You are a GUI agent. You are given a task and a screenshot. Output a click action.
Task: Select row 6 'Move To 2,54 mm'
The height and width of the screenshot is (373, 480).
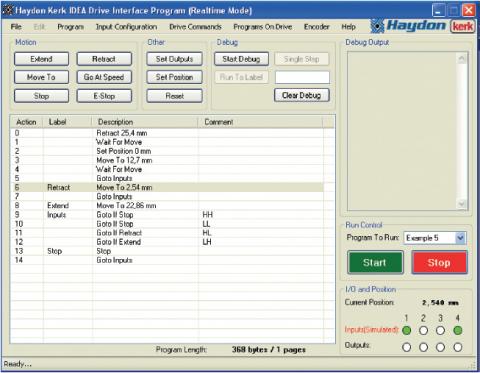pos(167,187)
